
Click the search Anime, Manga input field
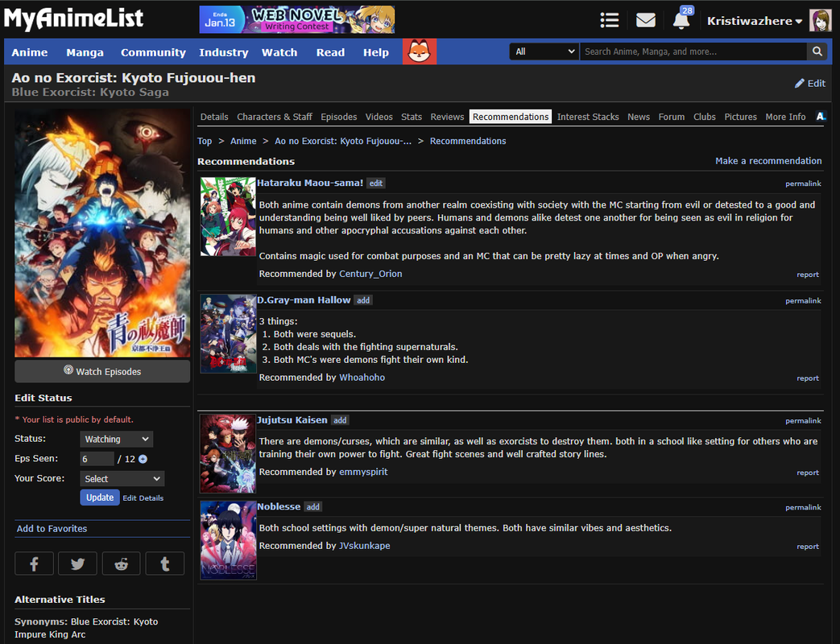tap(693, 52)
